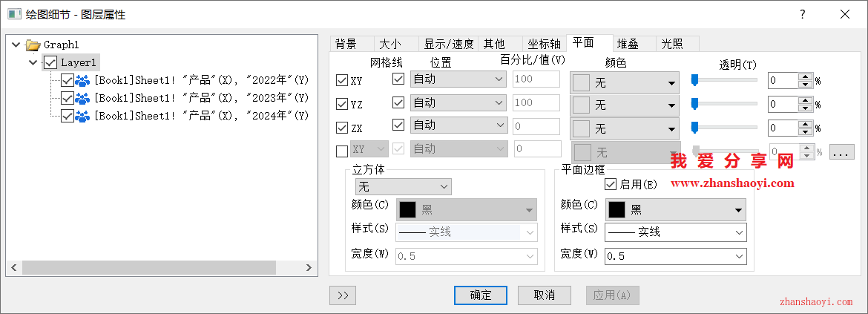Enable the fourth extra plane checkbox

pyautogui.click(x=342, y=151)
